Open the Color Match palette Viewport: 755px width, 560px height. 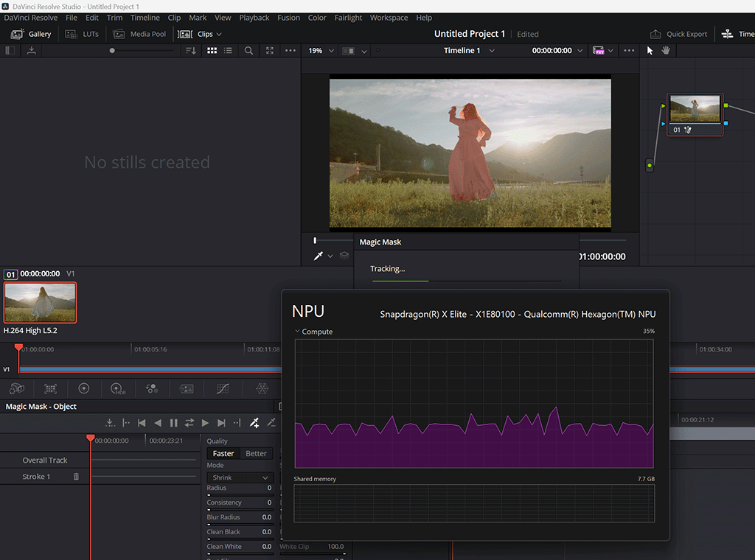pyautogui.click(x=51, y=388)
